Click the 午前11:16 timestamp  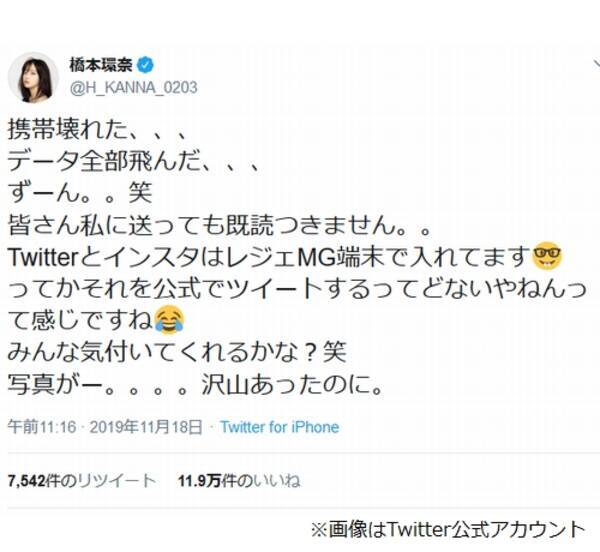42,427
